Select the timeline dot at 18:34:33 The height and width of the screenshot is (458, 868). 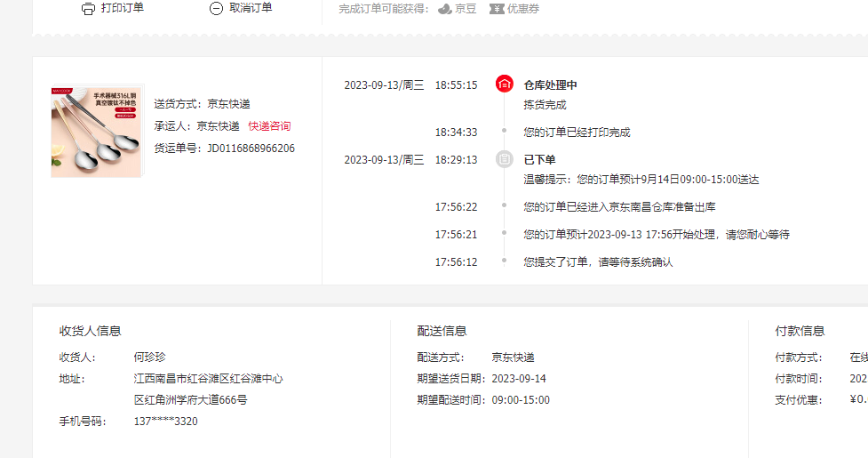504,132
